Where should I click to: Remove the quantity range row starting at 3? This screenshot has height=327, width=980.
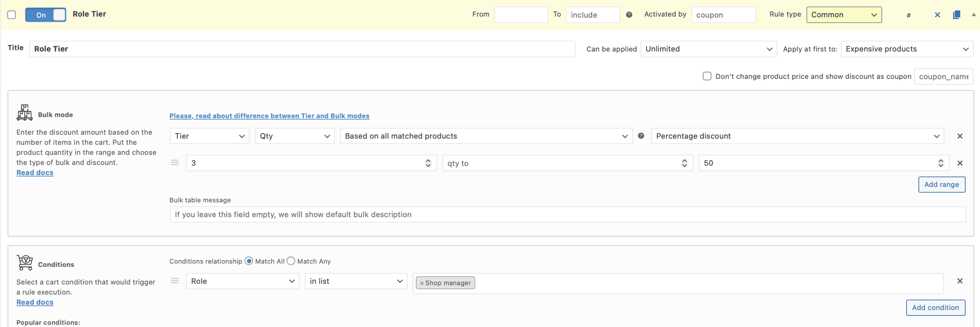[x=960, y=163]
